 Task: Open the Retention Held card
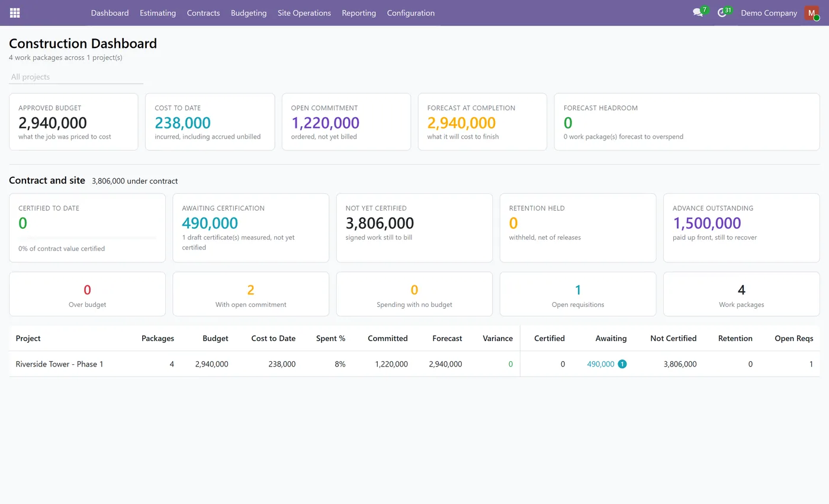(578, 227)
